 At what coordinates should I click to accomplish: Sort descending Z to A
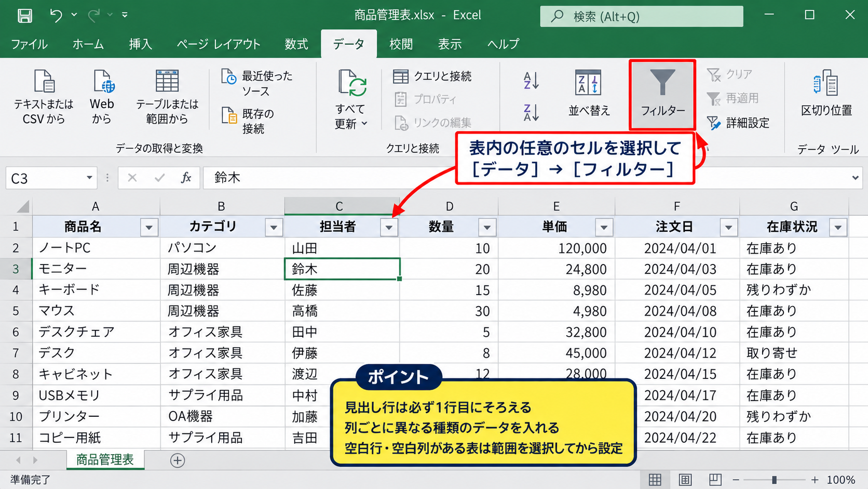(x=531, y=112)
